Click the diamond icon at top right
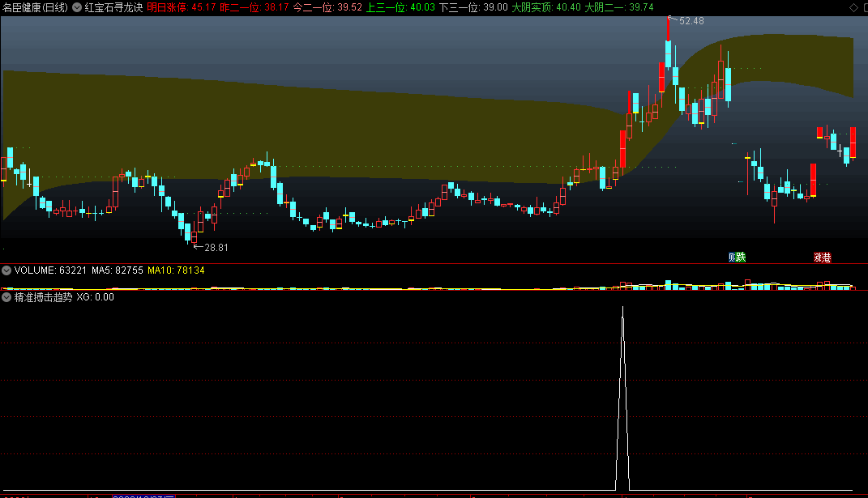Screen dimensions: 868x498 pos(853,7)
